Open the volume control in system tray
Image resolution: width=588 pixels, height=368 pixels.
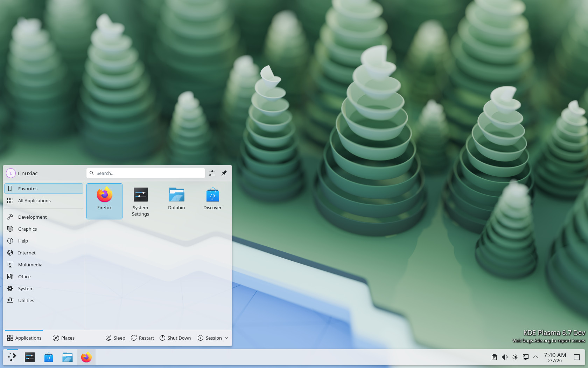(x=504, y=357)
